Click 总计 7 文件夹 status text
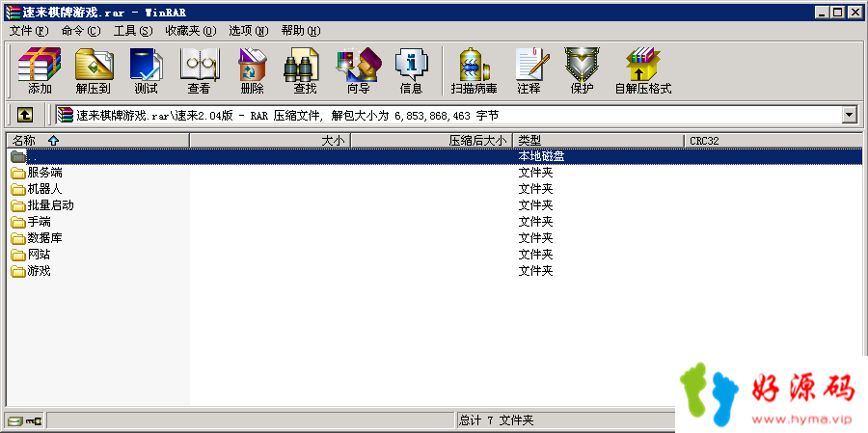868x433 pixels. tap(497, 420)
